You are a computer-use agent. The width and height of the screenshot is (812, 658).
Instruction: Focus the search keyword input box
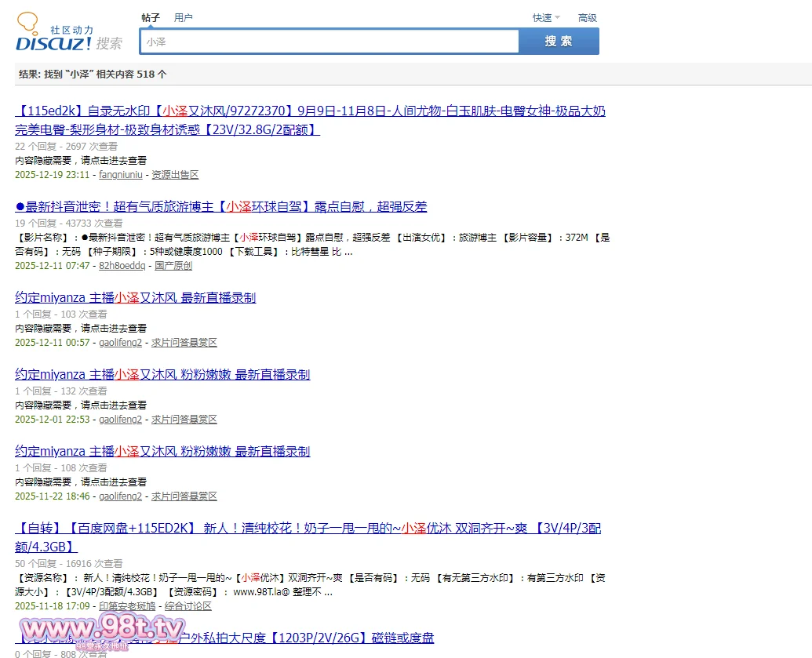pos(330,42)
